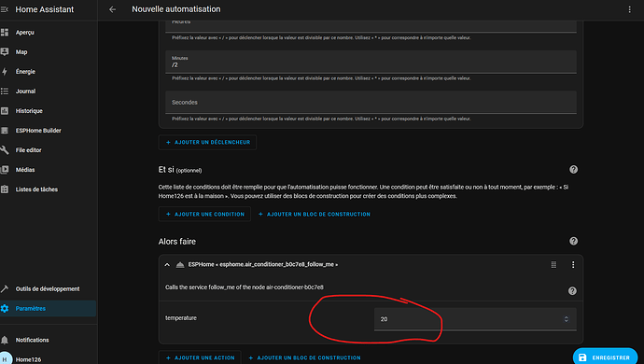Save automation with Enregistrer button
This screenshot has height=364, width=644.
(x=606, y=357)
